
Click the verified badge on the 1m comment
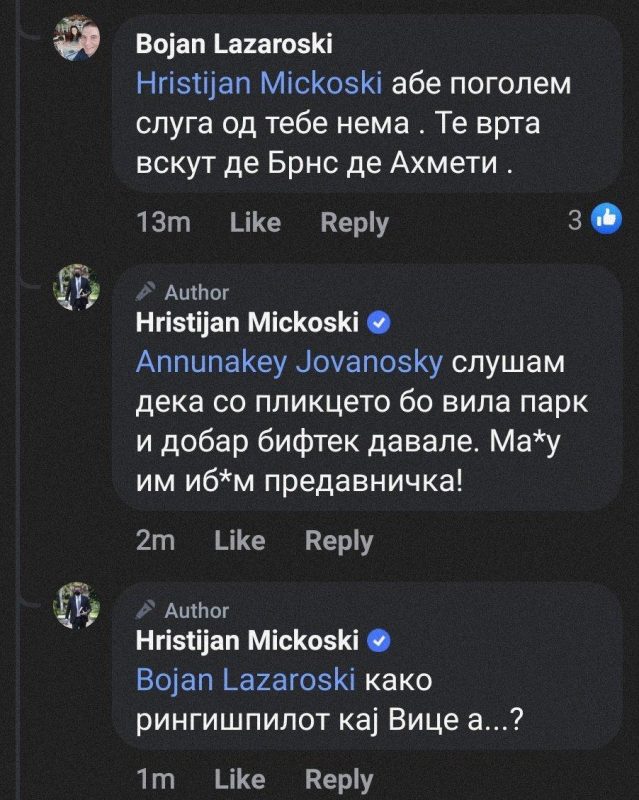[x=379, y=640]
